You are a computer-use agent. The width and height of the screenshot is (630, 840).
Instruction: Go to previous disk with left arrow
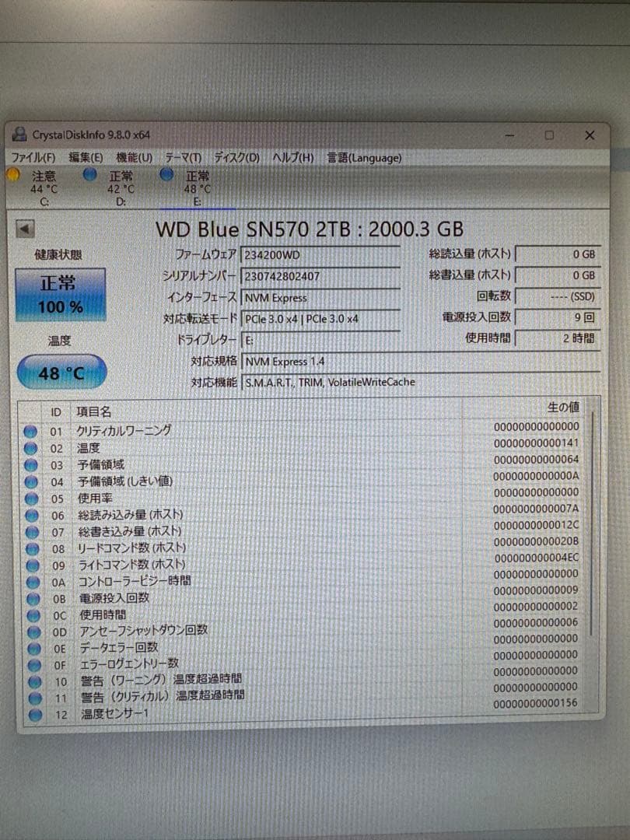pos(25,229)
